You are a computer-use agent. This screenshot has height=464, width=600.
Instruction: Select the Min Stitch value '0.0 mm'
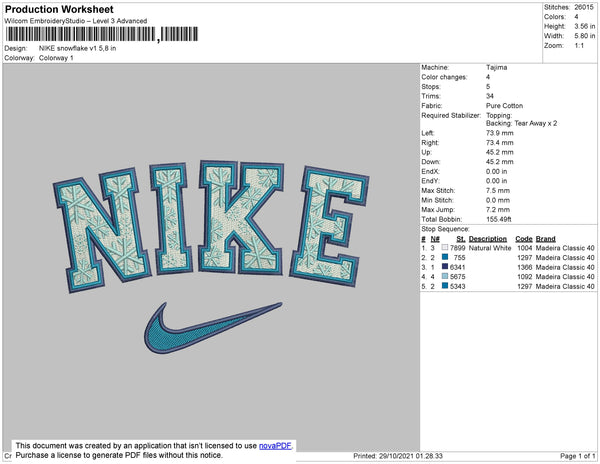click(x=498, y=200)
